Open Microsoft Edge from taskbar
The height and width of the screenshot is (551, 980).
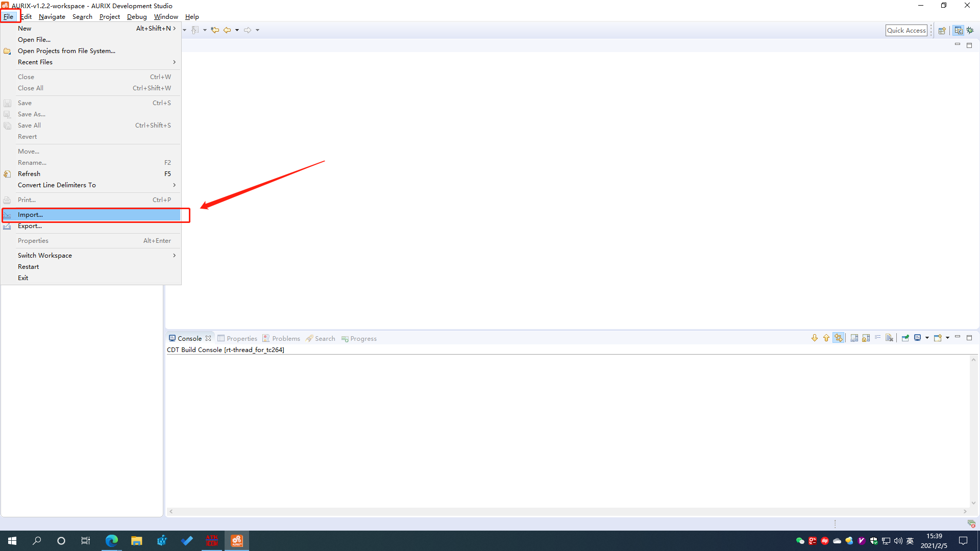click(x=111, y=541)
